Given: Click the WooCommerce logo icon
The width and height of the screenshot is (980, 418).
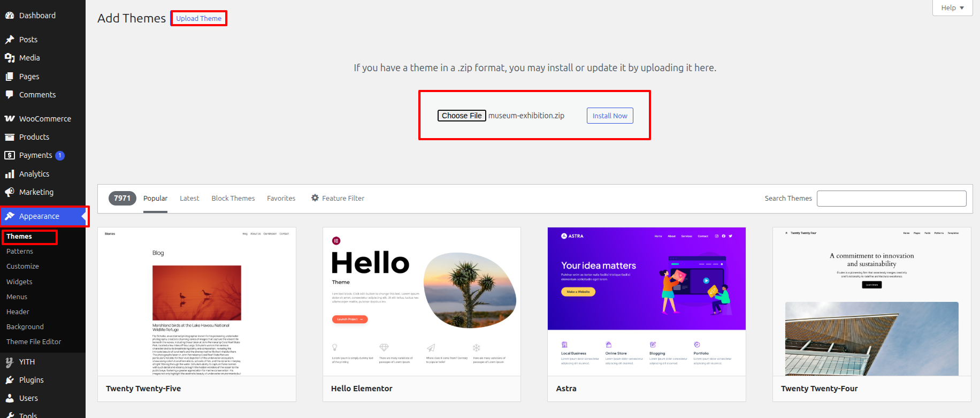Looking at the screenshot, I should coord(10,119).
